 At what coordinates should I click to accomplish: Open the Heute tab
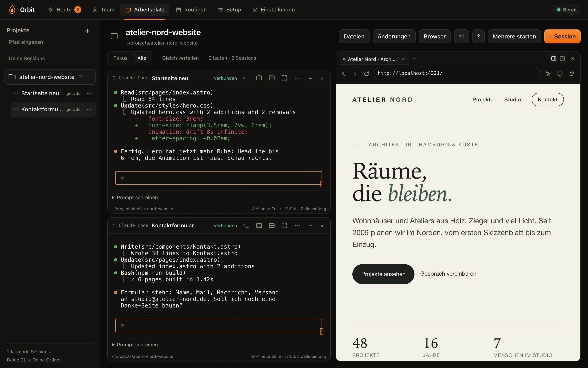click(64, 10)
